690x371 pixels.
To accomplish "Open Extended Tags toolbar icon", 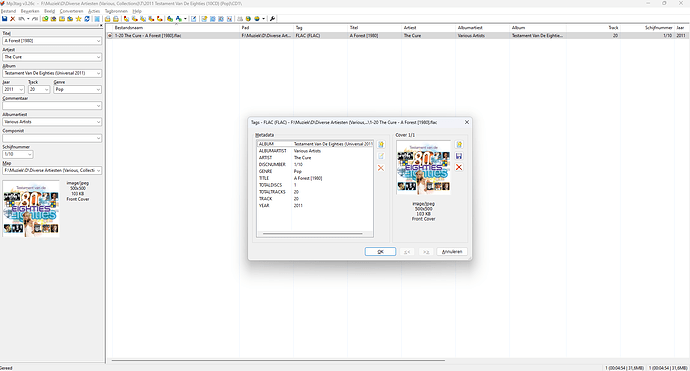I will pos(194,18).
